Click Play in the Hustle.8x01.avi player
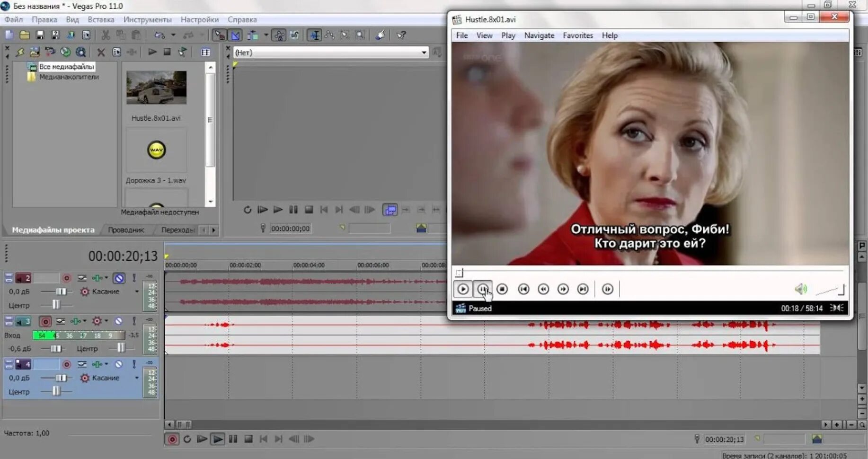 [x=463, y=289]
